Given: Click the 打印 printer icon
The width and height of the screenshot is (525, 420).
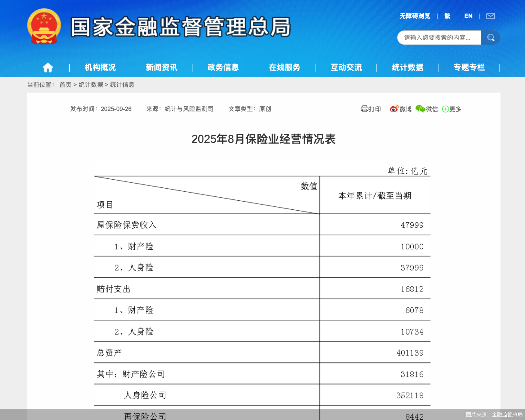Looking at the screenshot, I should pyautogui.click(x=364, y=109).
